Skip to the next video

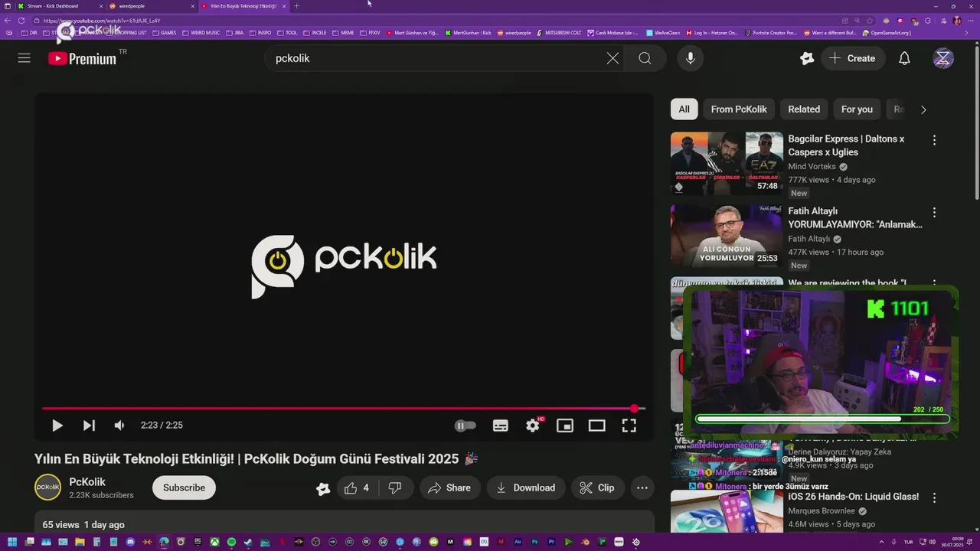click(89, 425)
